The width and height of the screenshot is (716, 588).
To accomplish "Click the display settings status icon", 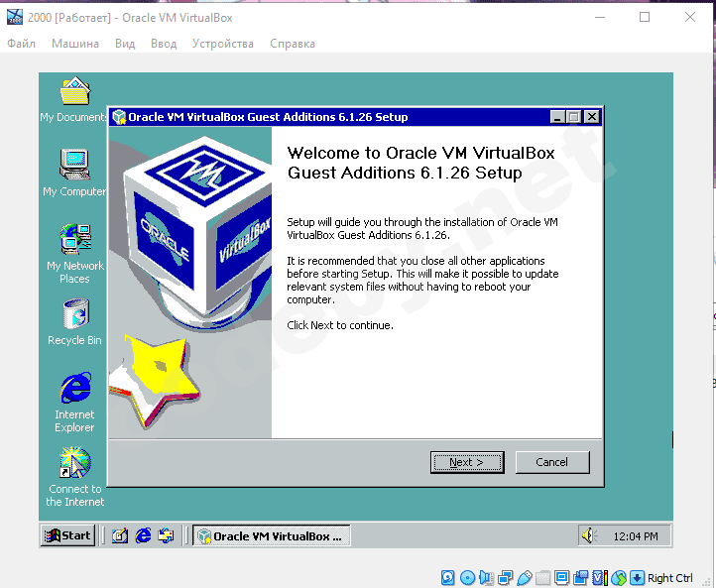I will 561,578.
